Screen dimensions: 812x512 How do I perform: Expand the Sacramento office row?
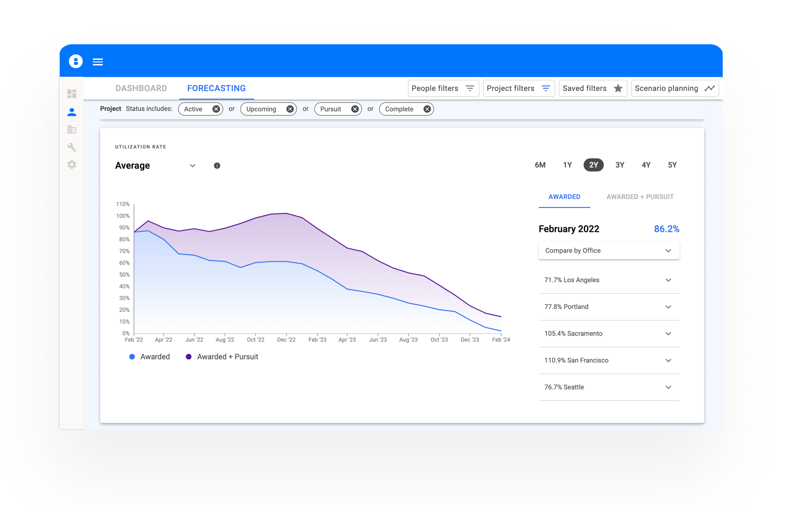click(668, 334)
